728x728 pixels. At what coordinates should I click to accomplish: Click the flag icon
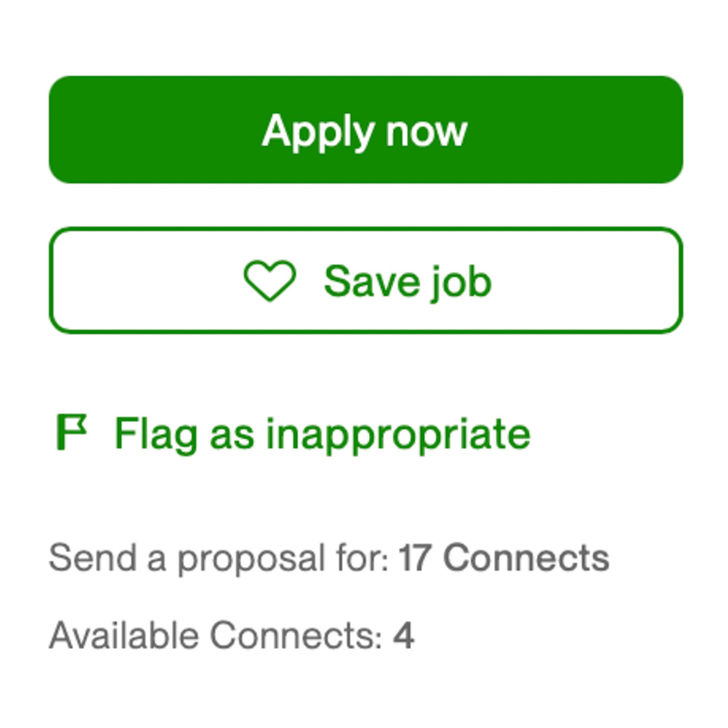(71, 432)
